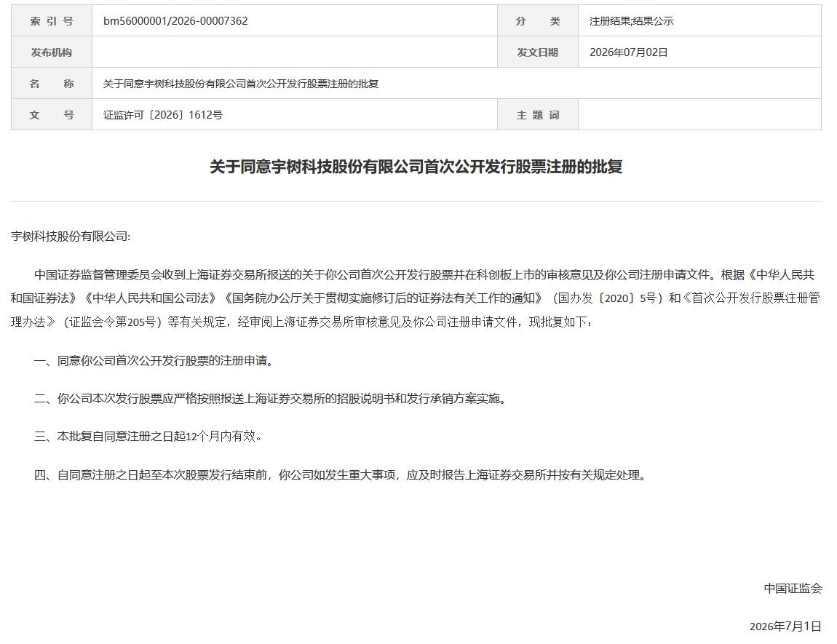Click the signature 中国证监会
Viewport: 837px width, 644px height.
[793, 588]
